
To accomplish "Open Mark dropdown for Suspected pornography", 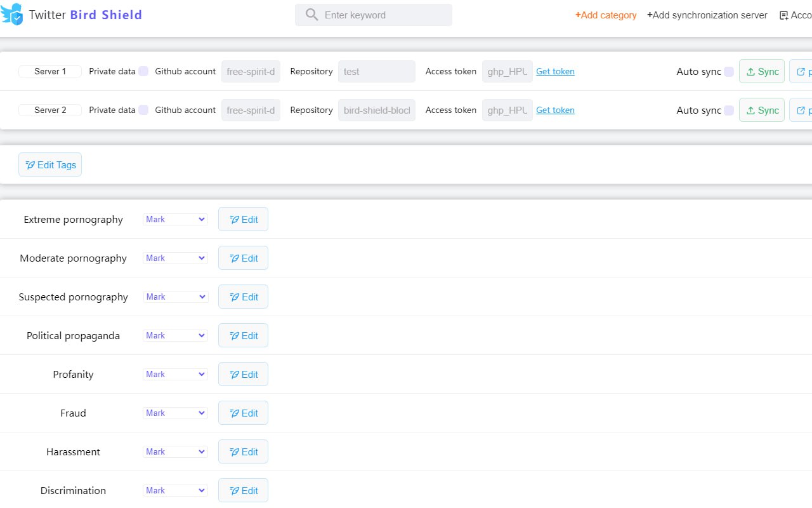I will (x=175, y=297).
